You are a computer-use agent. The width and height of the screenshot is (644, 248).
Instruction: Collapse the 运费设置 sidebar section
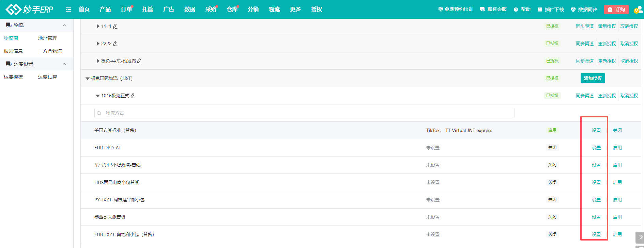tap(64, 64)
